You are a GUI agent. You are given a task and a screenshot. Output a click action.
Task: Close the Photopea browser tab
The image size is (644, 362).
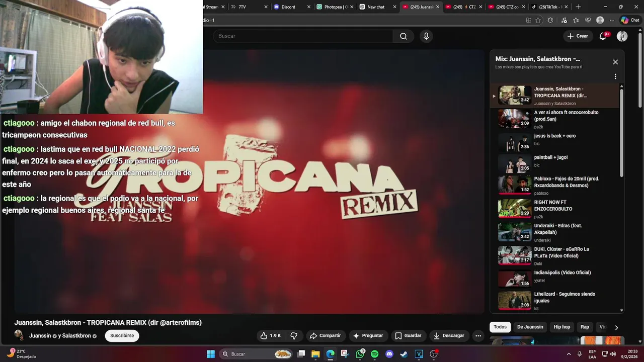352,7
